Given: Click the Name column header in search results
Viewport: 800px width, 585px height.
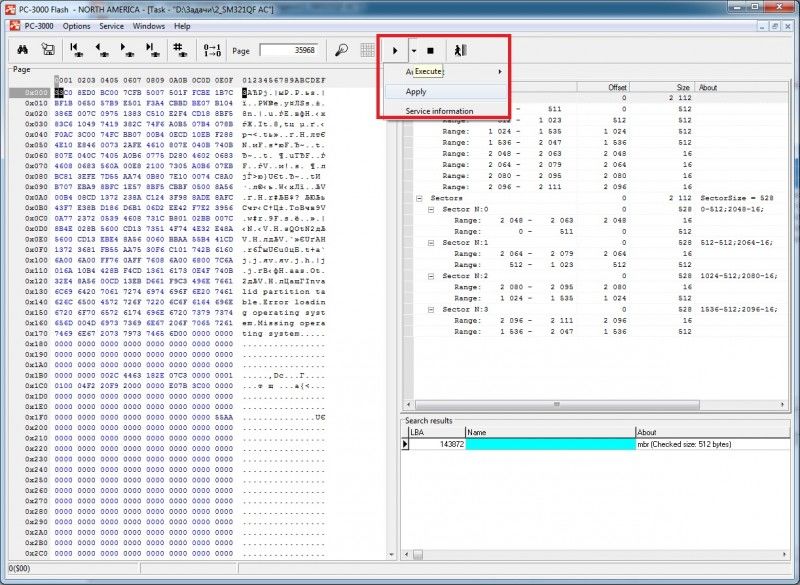Looking at the screenshot, I should [x=551, y=432].
